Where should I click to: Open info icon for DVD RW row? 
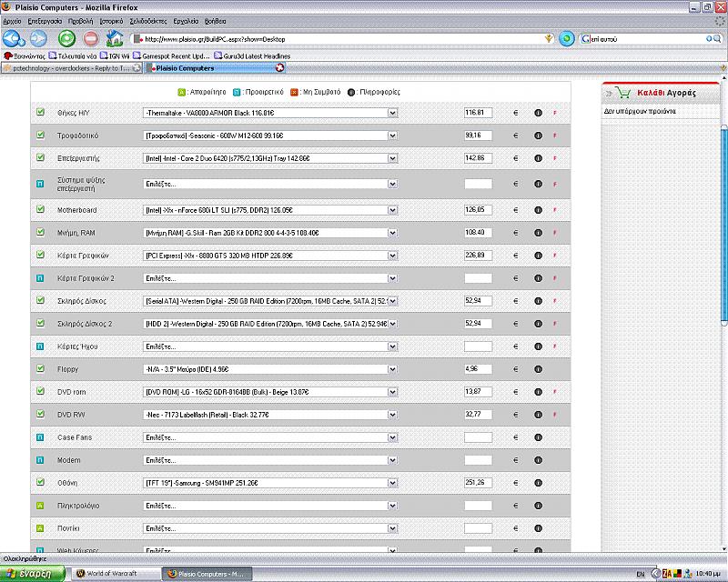point(538,415)
